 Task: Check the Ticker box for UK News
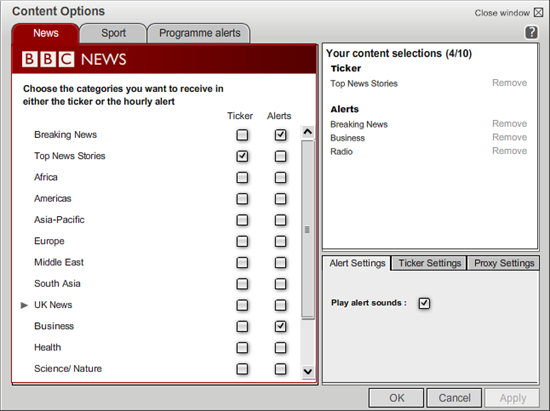pos(242,305)
